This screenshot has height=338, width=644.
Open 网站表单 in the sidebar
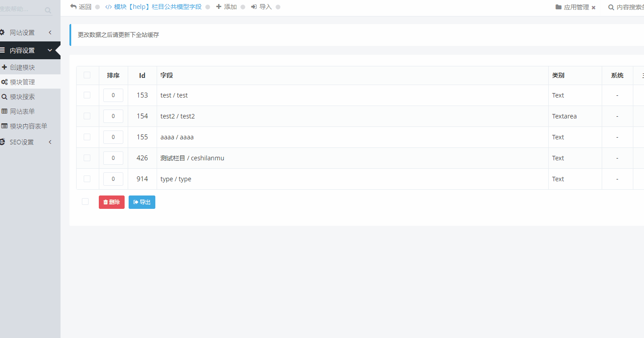point(30,111)
